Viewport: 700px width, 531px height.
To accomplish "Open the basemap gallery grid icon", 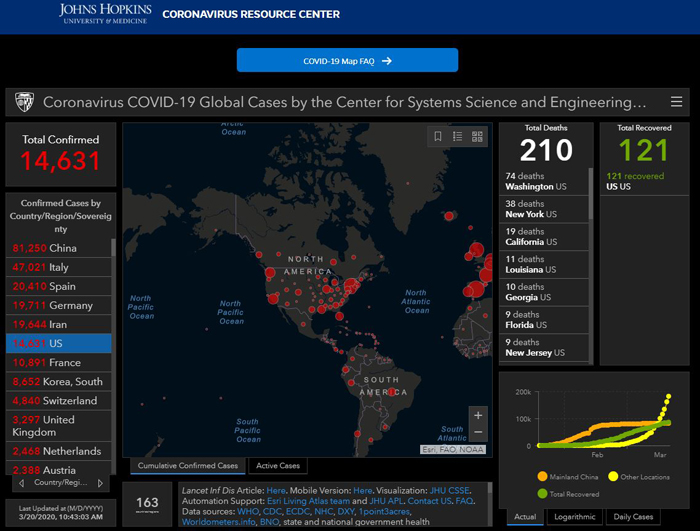I will (x=477, y=136).
